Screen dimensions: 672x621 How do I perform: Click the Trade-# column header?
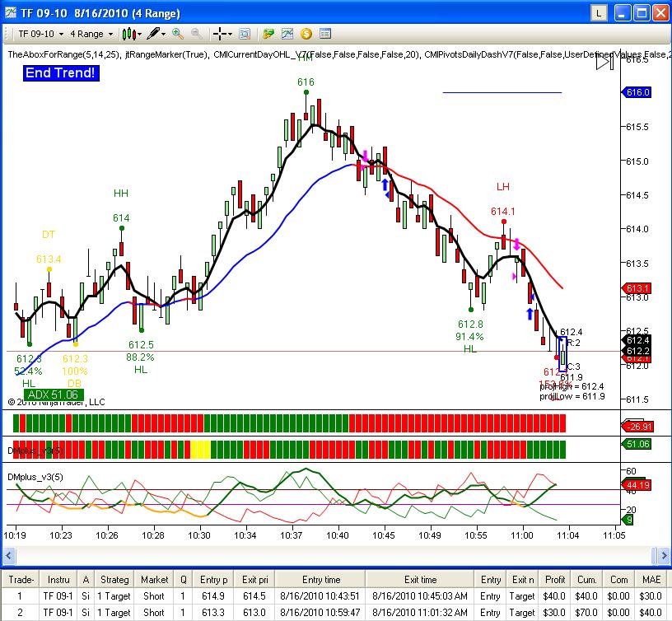[x=21, y=580]
